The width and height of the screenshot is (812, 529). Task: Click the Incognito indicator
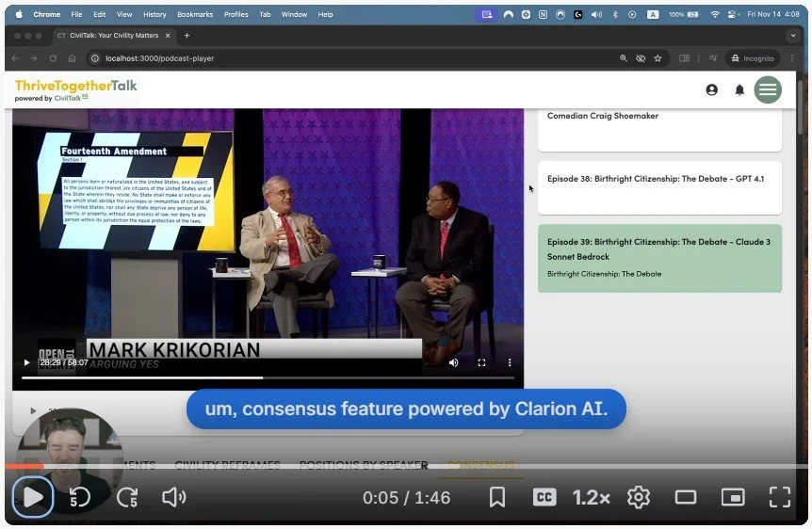tap(753, 58)
